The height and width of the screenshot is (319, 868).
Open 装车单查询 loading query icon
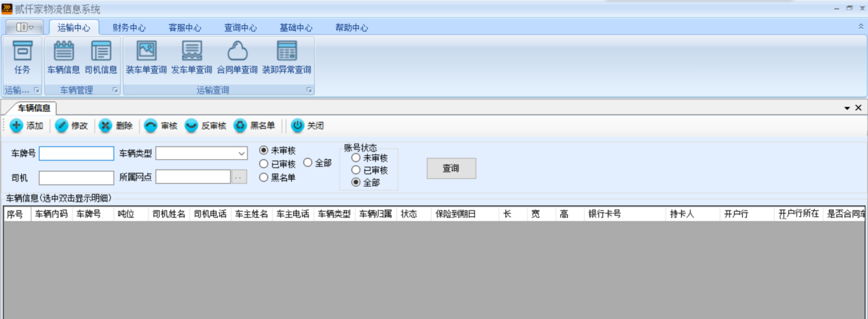coord(146,58)
